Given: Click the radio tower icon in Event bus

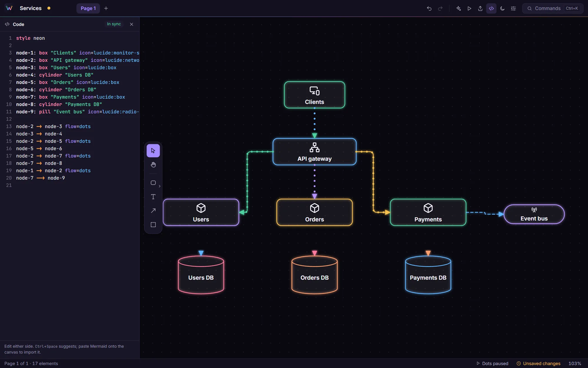Looking at the screenshot, I should (x=534, y=210).
